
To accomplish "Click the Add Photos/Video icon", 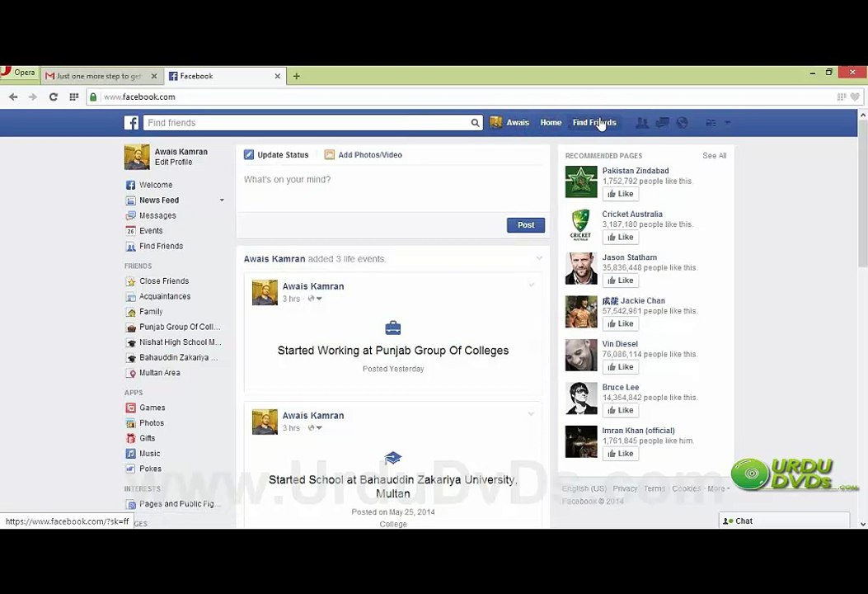I will tap(330, 154).
